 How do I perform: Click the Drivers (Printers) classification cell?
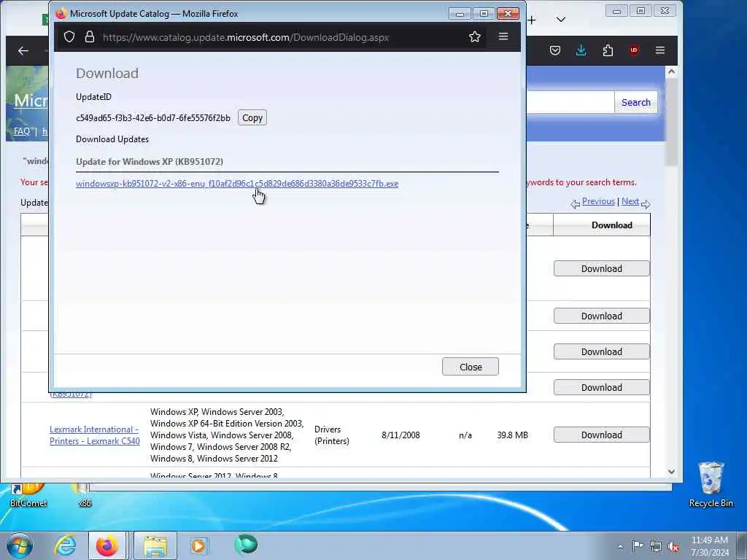tap(332, 435)
